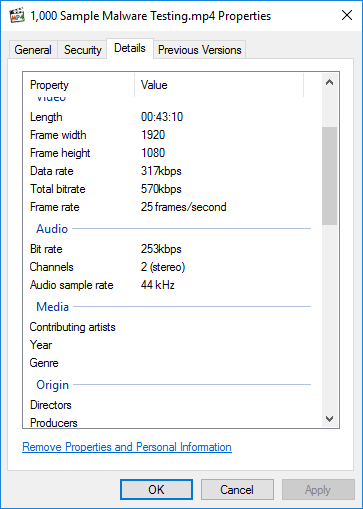Click the Origin section heading
This screenshot has width=363, height=509.
tap(53, 385)
